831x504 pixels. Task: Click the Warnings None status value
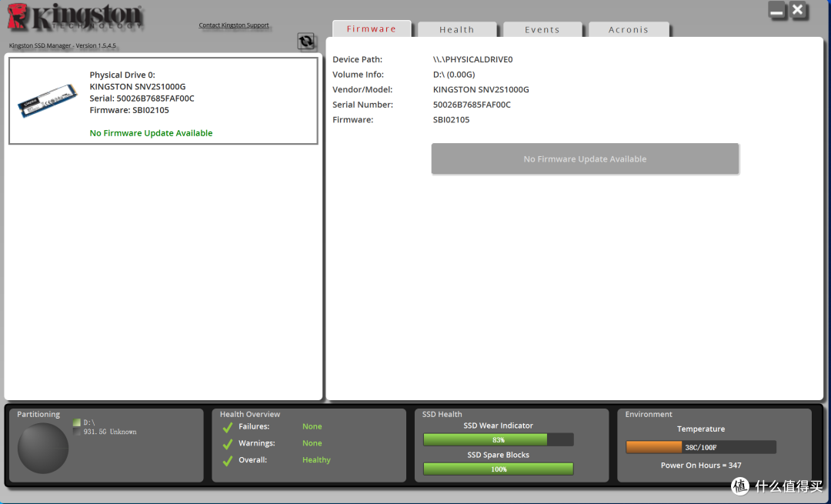pos(312,443)
